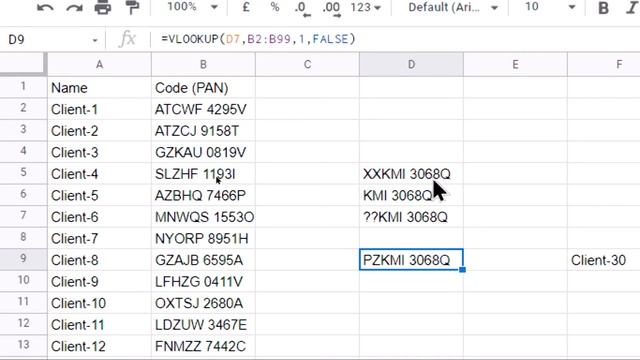Click the fill handle of cell D9
The width and height of the screenshot is (640, 360).
462,269
